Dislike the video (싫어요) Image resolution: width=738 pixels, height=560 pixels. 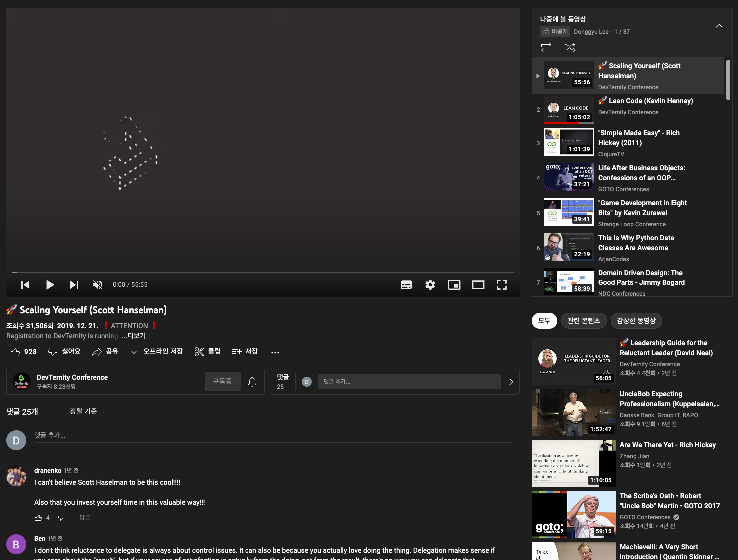click(x=64, y=352)
